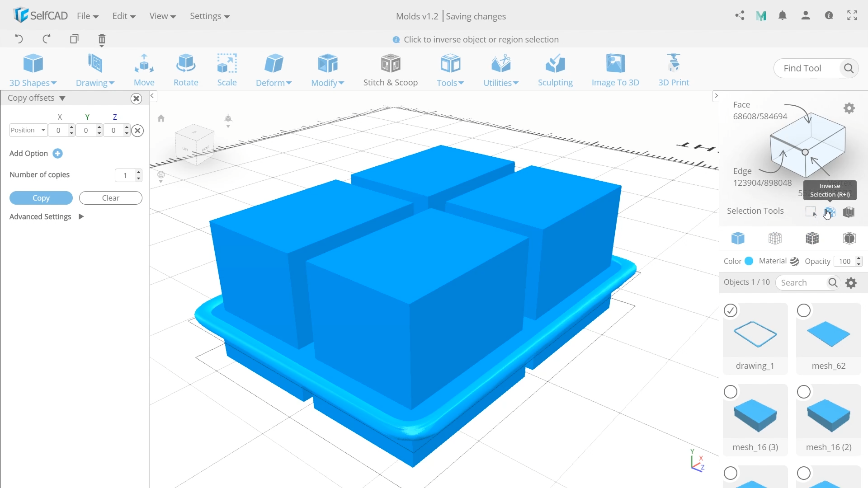Select the Move tool

[144, 70]
